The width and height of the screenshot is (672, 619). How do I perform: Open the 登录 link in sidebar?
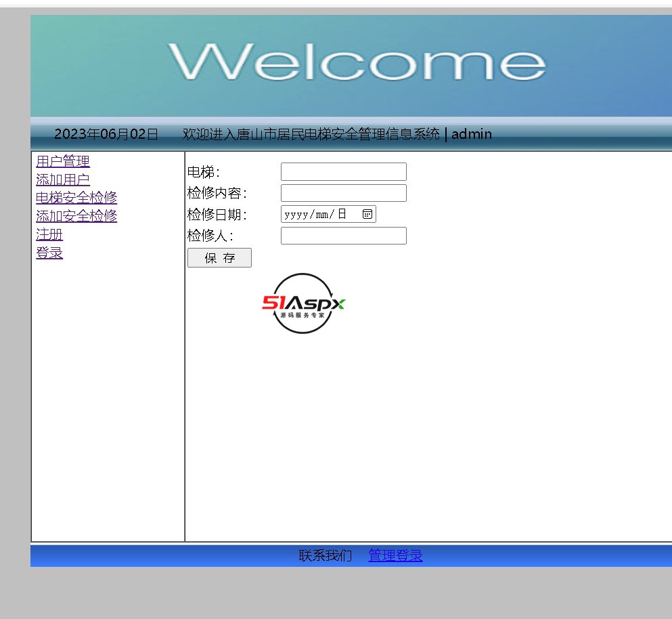pyautogui.click(x=49, y=253)
